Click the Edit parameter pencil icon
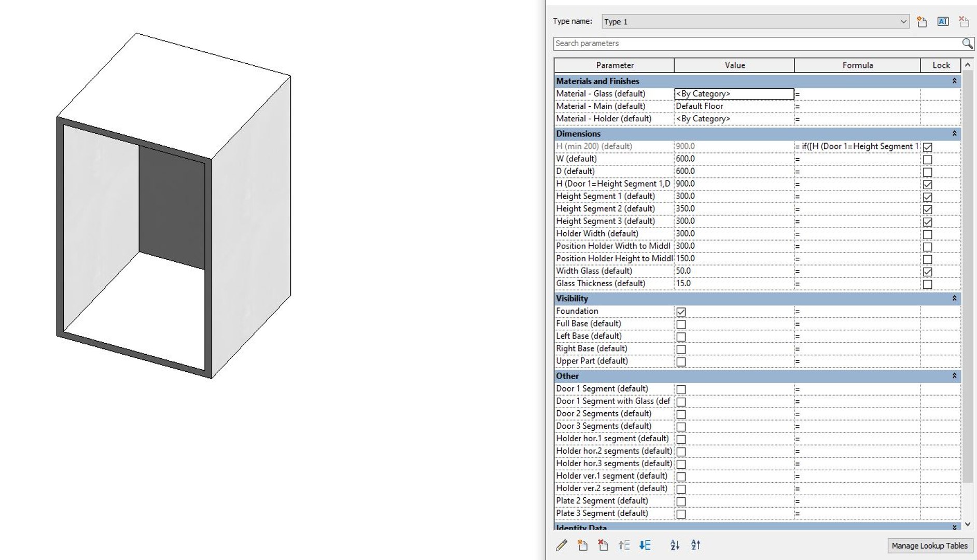The height and width of the screenshot is (560, 977). click(x=562, y=545)
